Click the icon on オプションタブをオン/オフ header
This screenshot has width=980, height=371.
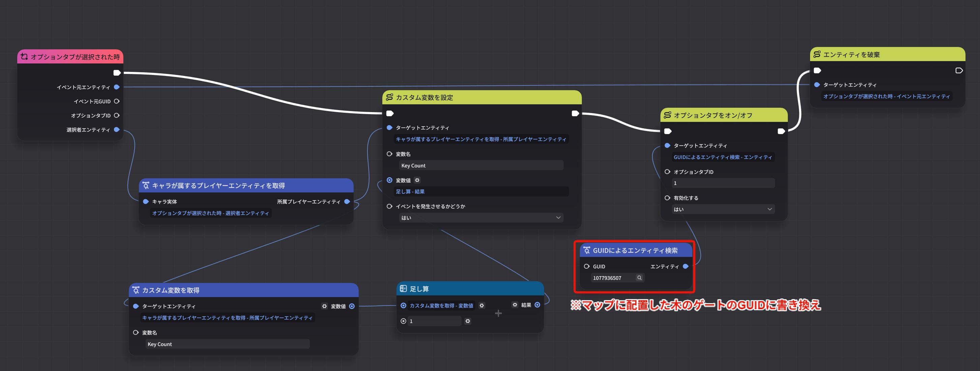tap(667, 115)
